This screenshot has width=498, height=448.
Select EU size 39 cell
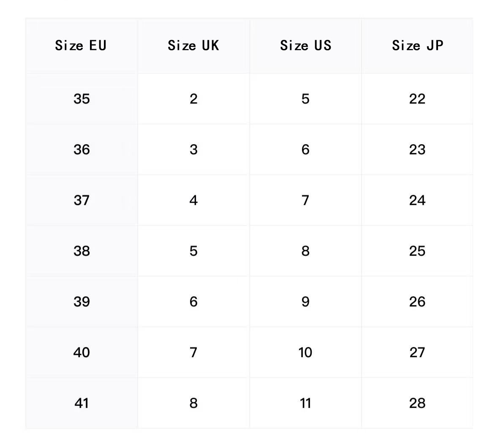pyautogui.click(x=82, y=302)
